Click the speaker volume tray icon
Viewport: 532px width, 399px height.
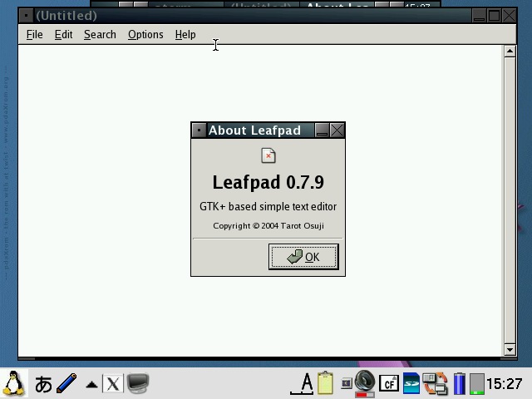coord(365,382)
